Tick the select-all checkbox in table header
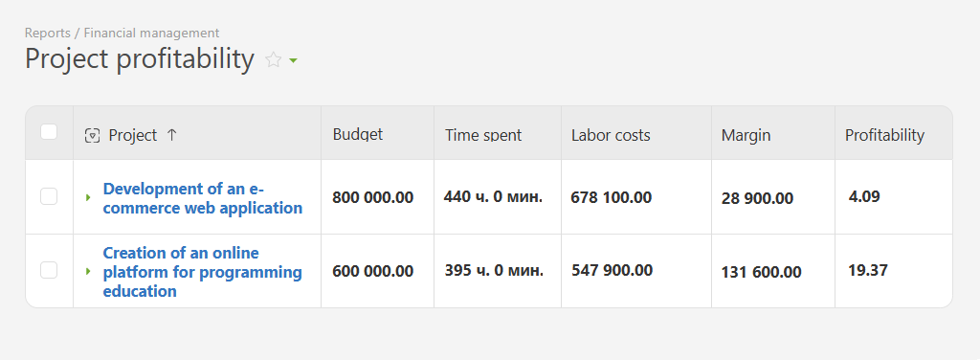The height and width of the screenshot is (360, 980). coord(49,132)
